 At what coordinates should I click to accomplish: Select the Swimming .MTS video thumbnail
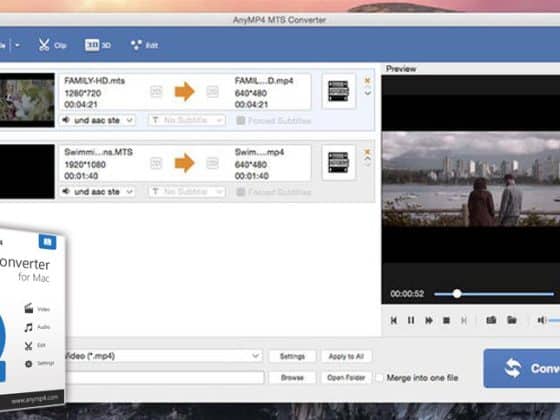click(x=27, y=171)
